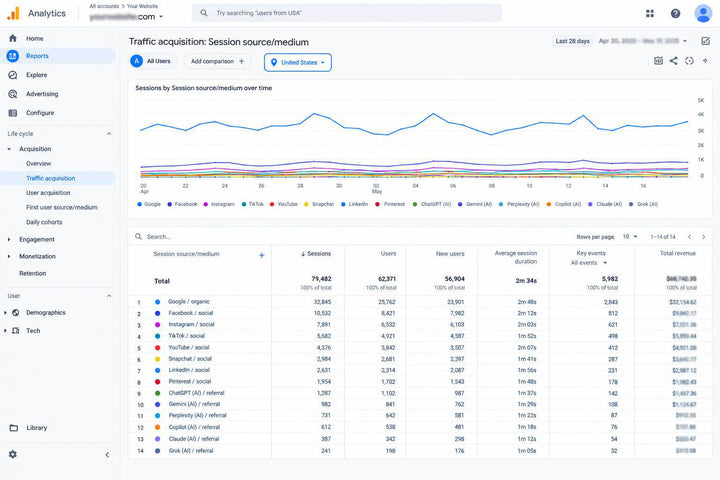Toggle Facebook series in chart legend
The width and height of the screenshot is (720, 480).
[x=182, y=204]
